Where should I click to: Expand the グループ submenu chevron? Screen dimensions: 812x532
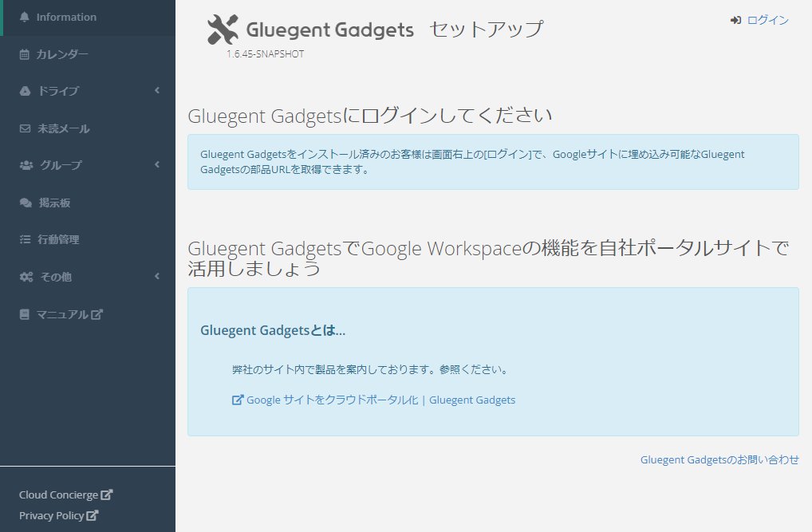[x=157, y=165]
